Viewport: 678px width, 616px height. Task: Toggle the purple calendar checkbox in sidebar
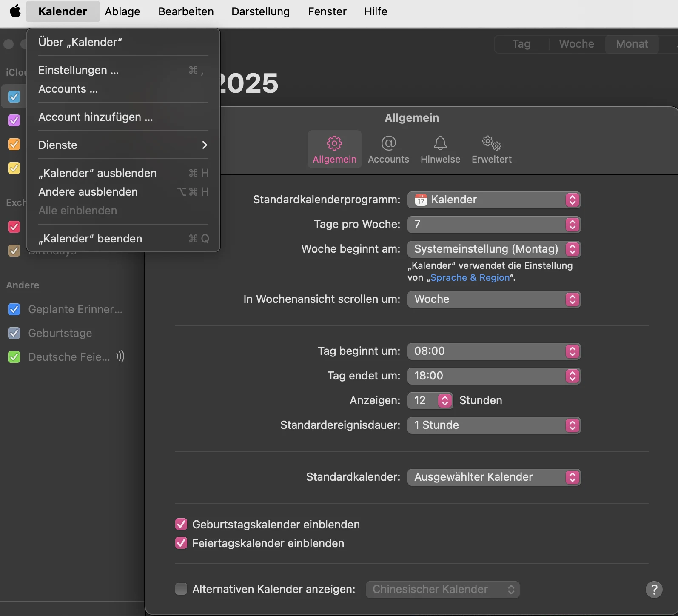[14, 120]
